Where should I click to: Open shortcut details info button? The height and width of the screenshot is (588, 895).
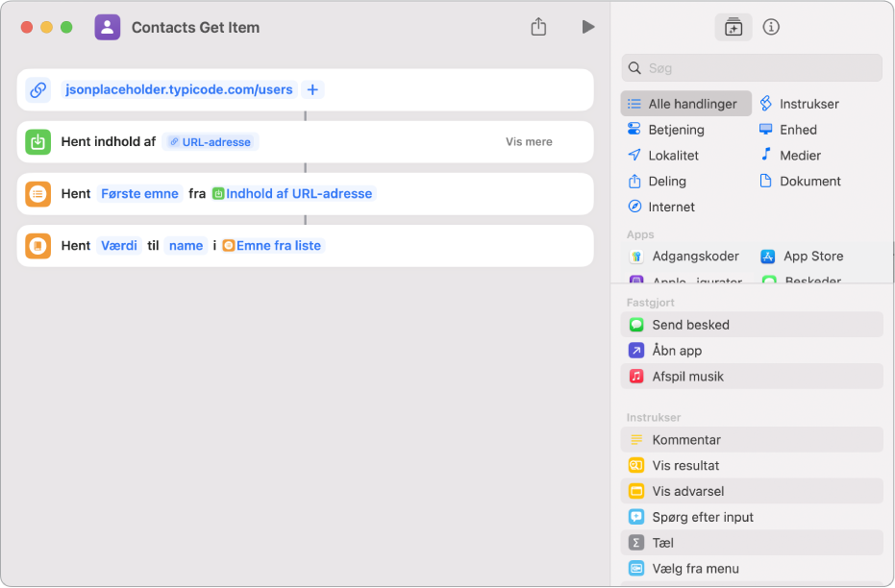[x=771, y=27]
